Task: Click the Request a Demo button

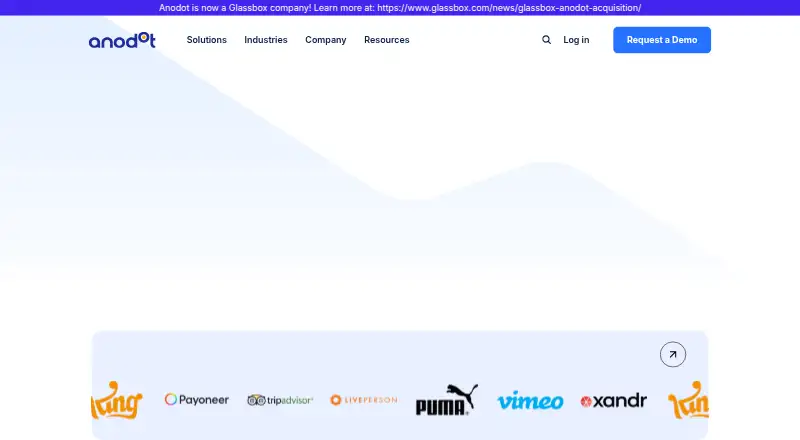Action: (662, 40)
